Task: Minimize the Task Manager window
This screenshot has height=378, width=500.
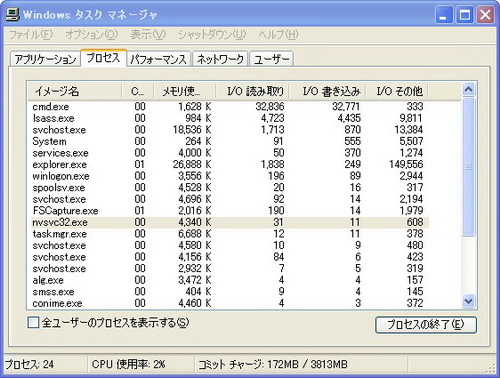Action: coord(444,15)
